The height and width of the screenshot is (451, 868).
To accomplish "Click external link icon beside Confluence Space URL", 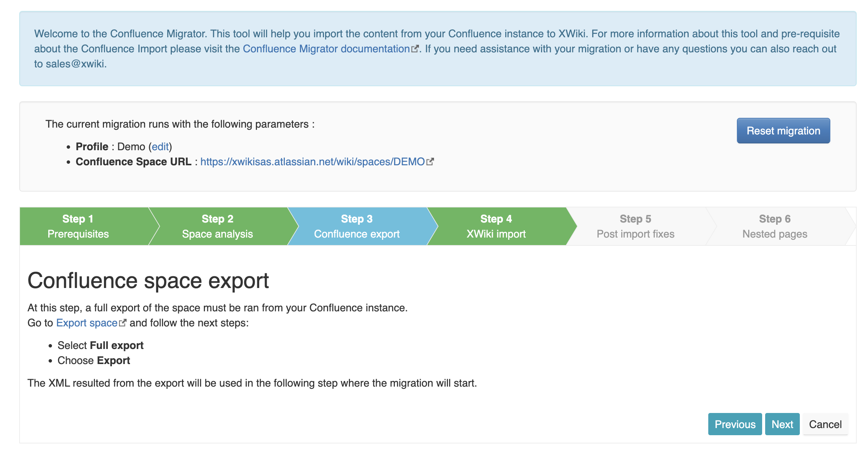I will click(x=431, y=161).
